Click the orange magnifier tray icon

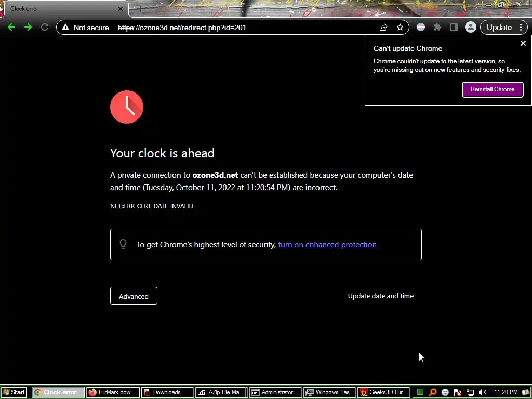(x=433, y=392)
